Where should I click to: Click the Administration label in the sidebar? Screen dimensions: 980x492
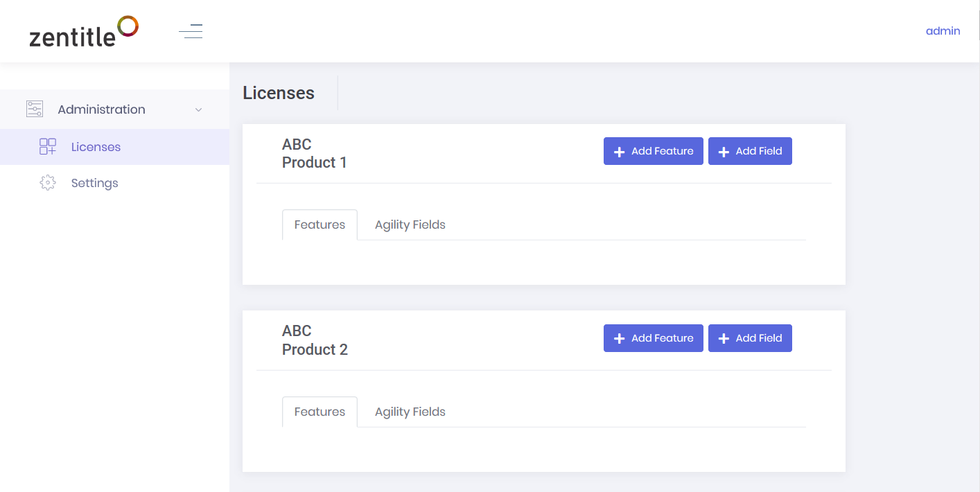click(101, 109)
